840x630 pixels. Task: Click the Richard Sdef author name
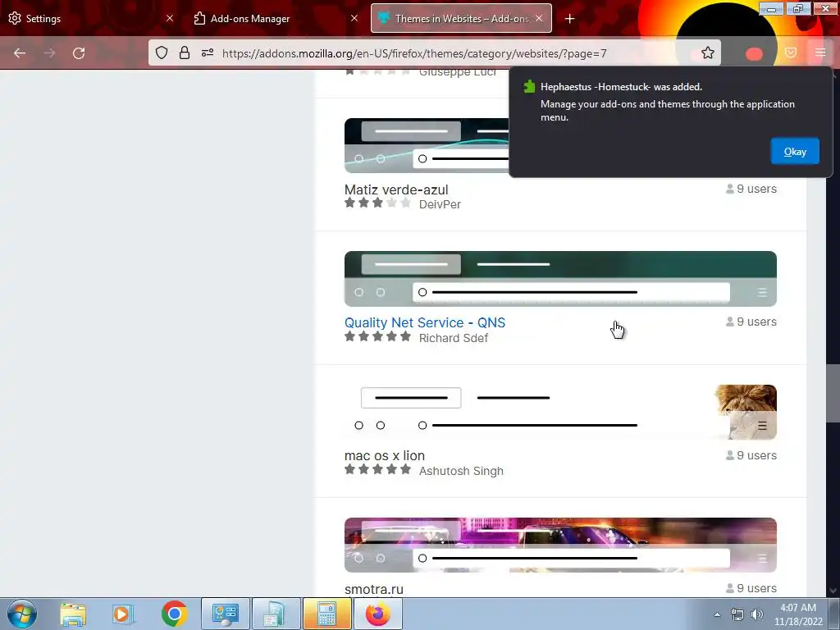click(x=453, y=338)
